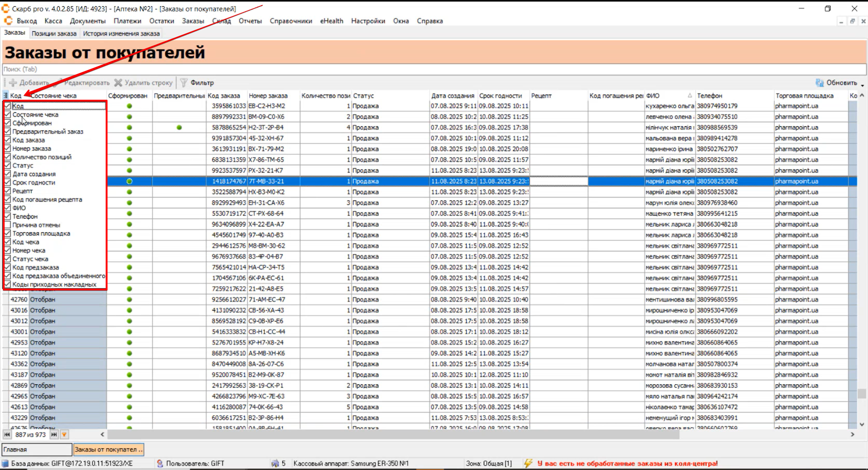Image resolution: width=868 pixels, height=470 pixels.
Task: Click the column chooser icon beside Код header
Action: (6, 96)
